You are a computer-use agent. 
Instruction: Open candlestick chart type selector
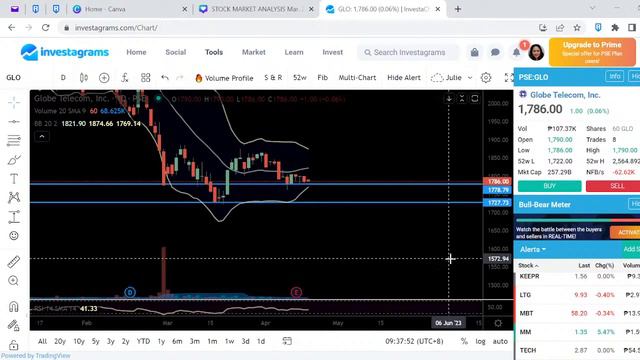coord(84,78)
